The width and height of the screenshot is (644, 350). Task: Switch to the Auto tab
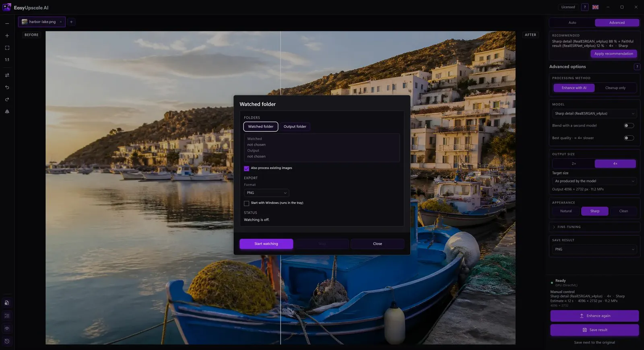(572, 23)
